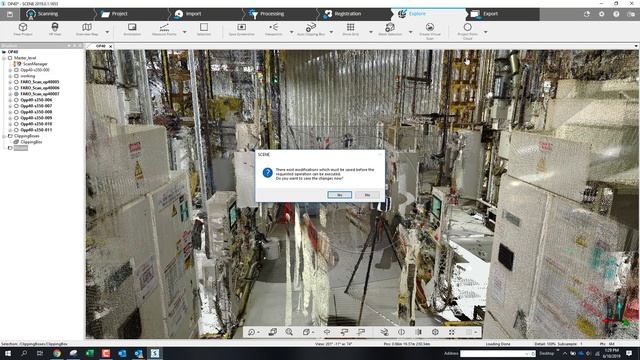Screen dimensions: 640x360
Task: Click Yes to save the changes
Action: [340, 195]
